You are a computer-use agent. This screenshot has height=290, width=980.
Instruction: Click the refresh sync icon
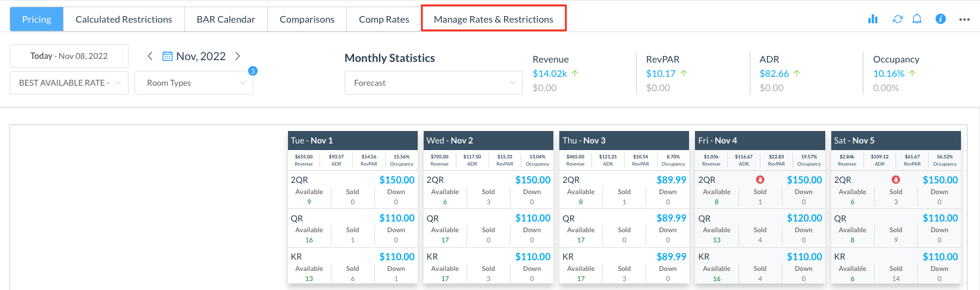(897, 19)
